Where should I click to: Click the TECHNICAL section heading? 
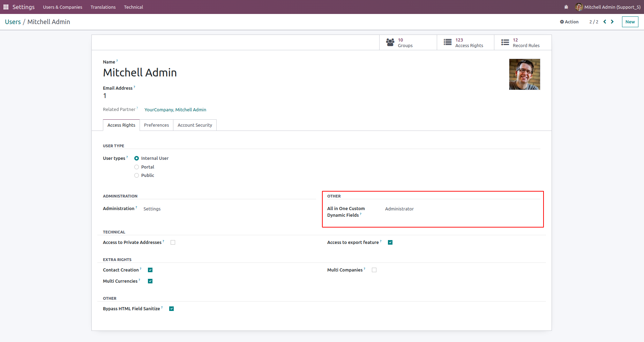pos(114,232)
